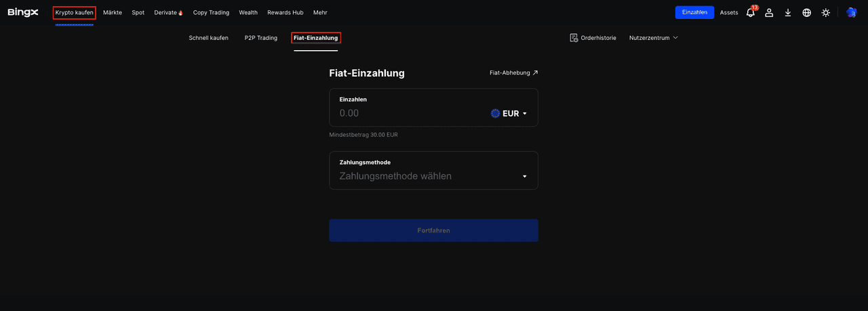Viewport: 868px width, 311px height.
Task: Expand the Nutzerzentrum menu
Action: coord(654,38)
